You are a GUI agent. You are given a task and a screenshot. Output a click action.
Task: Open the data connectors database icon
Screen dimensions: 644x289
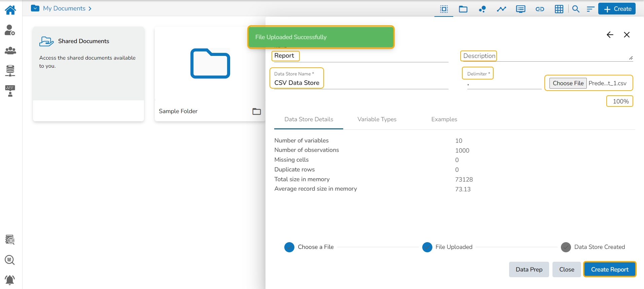tap(10, 71)
